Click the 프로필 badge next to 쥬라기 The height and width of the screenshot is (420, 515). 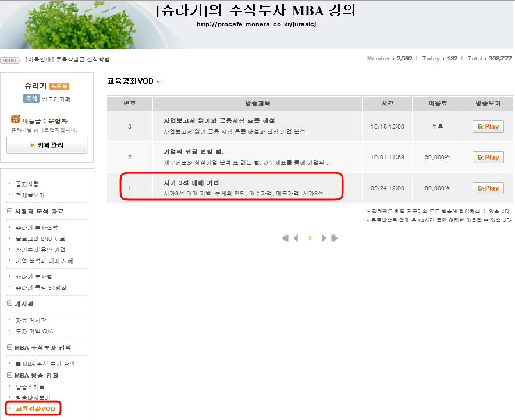point(60,86)
